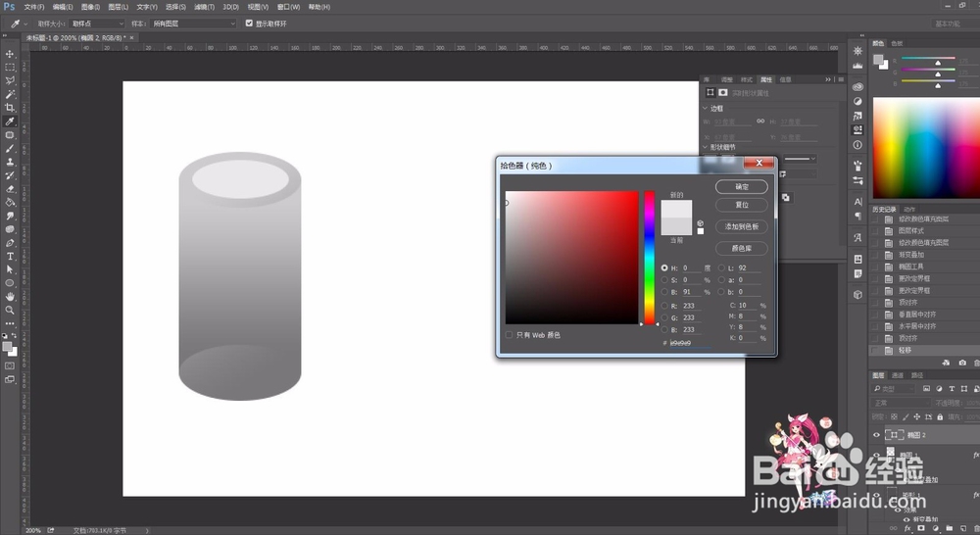Select the Crop tool
The image size is (980, 535).
(10, 108)
